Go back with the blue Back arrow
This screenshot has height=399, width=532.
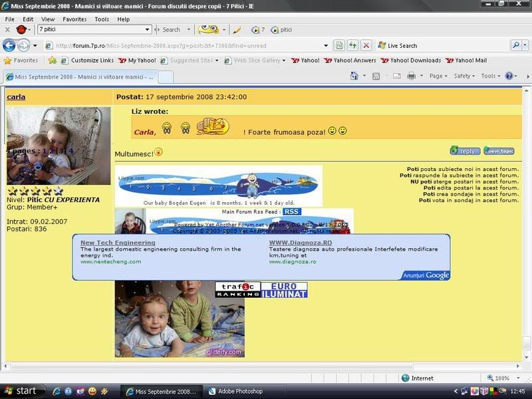(x=9, y=45)
